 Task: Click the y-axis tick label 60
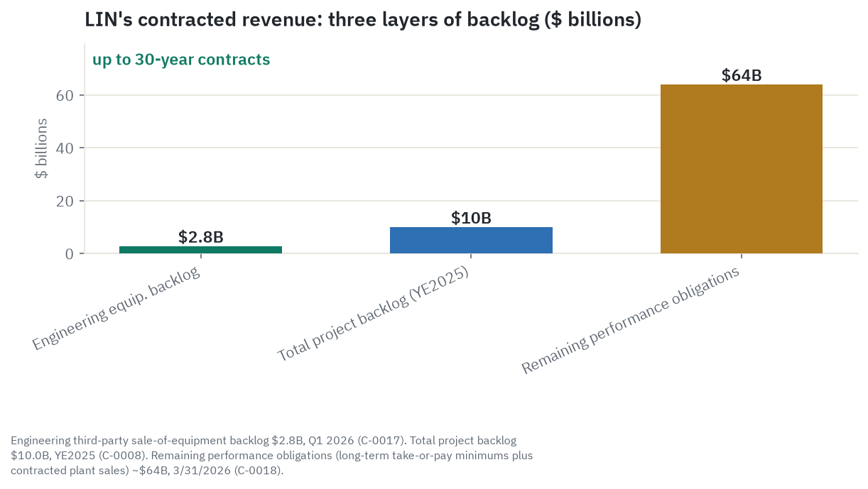click(65, 95)
